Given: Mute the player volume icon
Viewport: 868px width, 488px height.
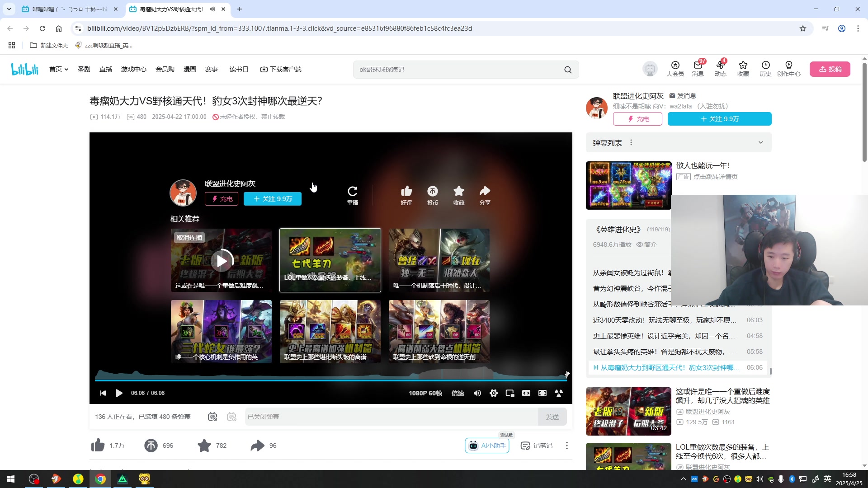Looking at the screenshot, I should [x=477, y=393].
